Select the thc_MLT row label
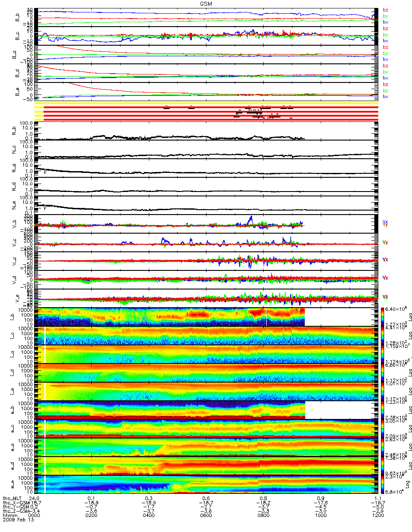The width and height of the screenshot is (412, 532). click(x=12, y=497)
